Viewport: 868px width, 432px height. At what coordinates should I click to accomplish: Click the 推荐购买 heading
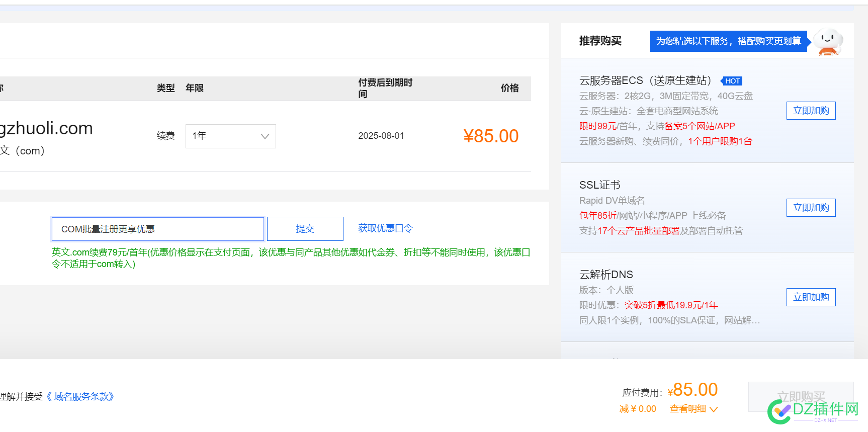pyautogui.click(x=600, y=41)
